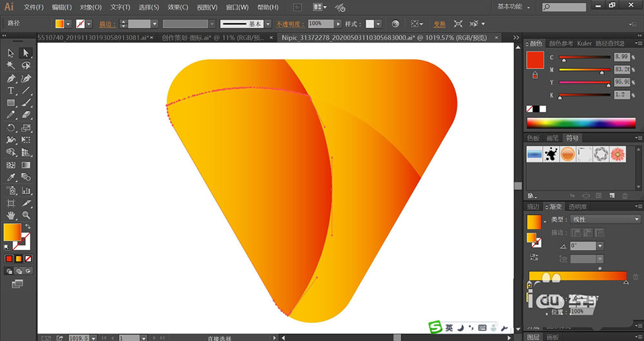Set fill to None mode button
Screen dimensions: 644x341
click(x=28, y=258)
